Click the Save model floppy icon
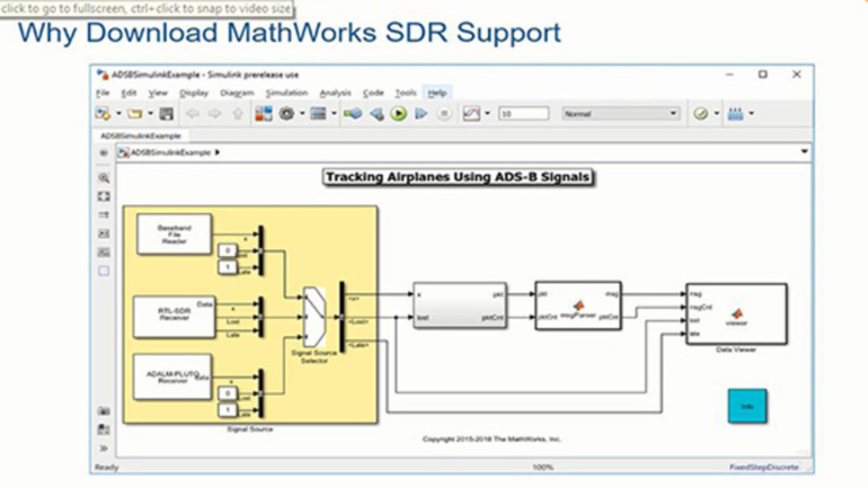This screenshot has width=868, height=488. [166, 114]
